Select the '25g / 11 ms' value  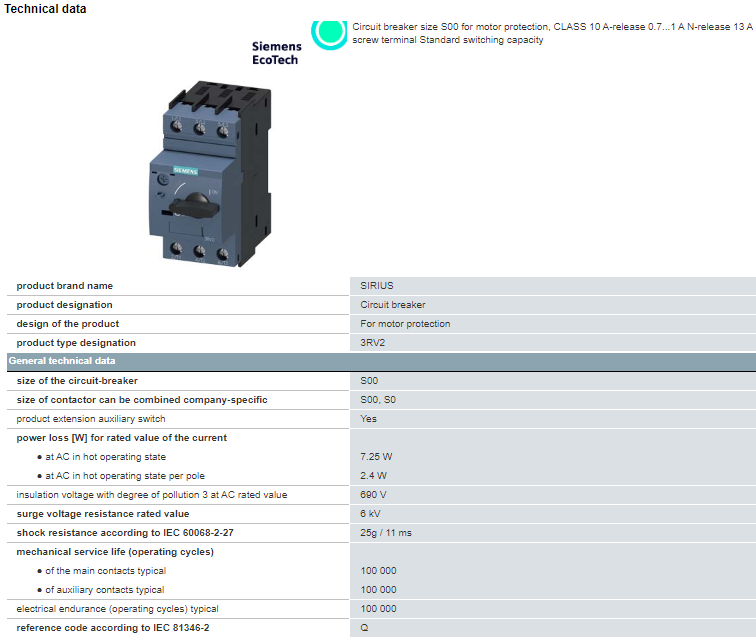point(386,533)
